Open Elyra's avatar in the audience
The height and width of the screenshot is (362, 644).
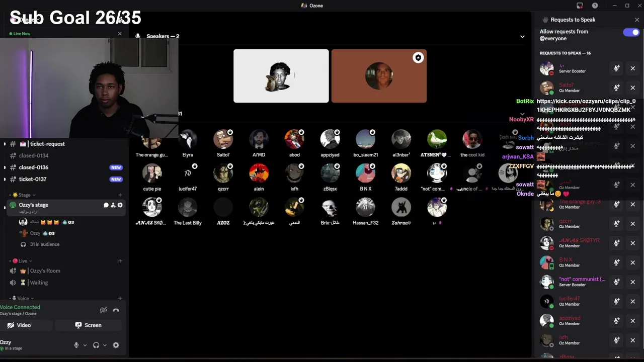188,139
